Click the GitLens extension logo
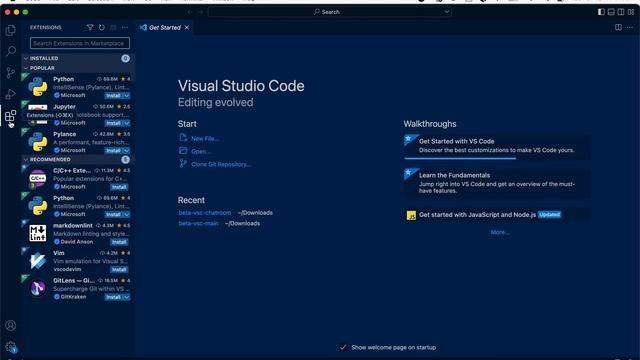The width and height of the screenshot is (640, 360). coord(38,288)
